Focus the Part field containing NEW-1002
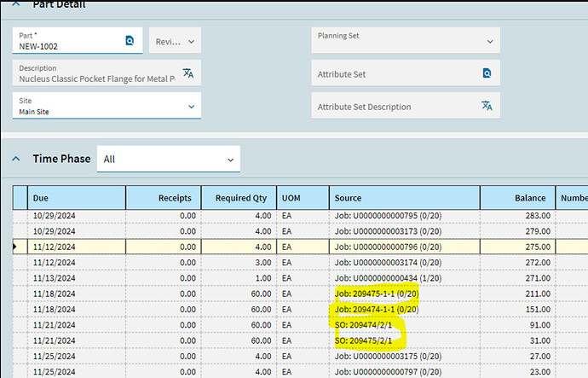 pyautogui.click(x=78, y=41)
